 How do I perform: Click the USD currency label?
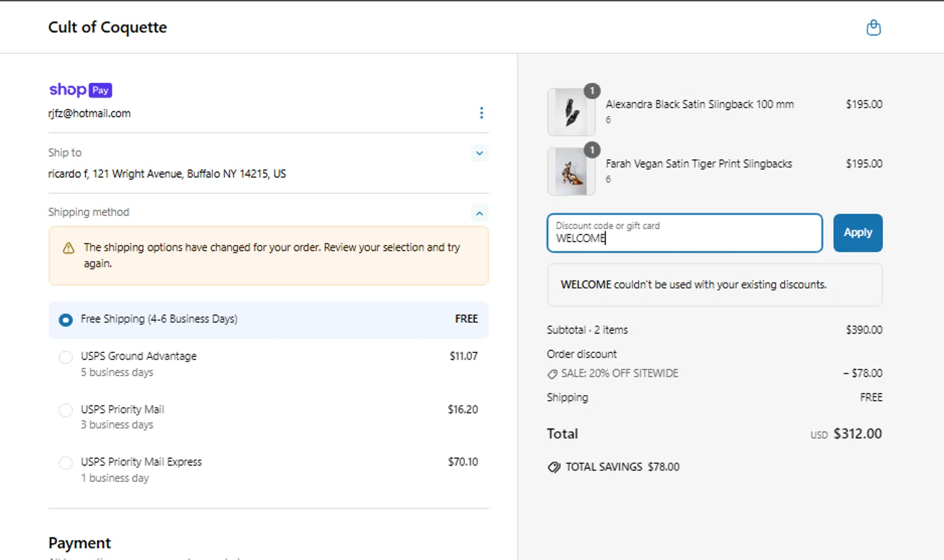pos(819,435)
